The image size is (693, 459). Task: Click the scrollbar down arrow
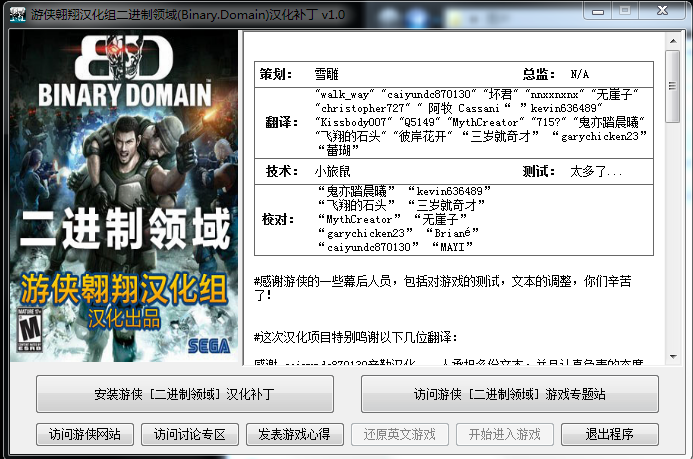click(x=673, y=357)
